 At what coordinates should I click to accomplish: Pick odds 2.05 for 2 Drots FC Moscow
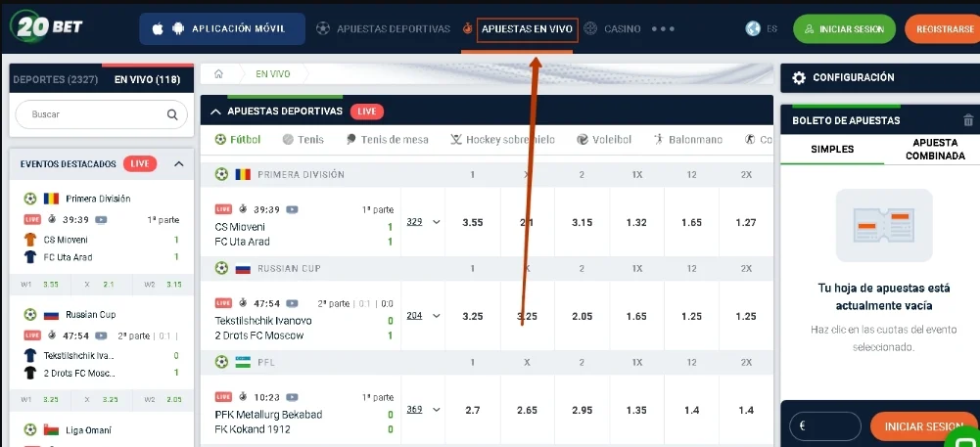click(582, 316)
